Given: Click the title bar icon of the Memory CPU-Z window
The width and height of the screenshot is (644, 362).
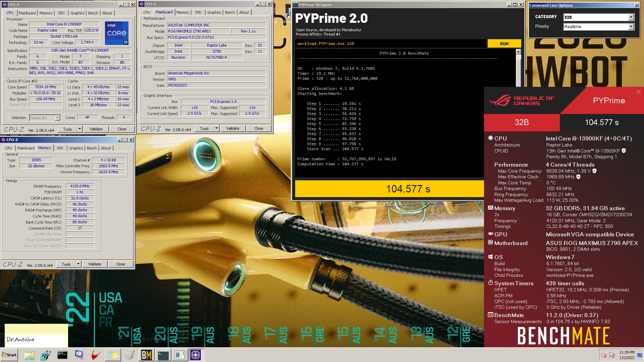Looking at the screenshot, I should pos(3,140).
